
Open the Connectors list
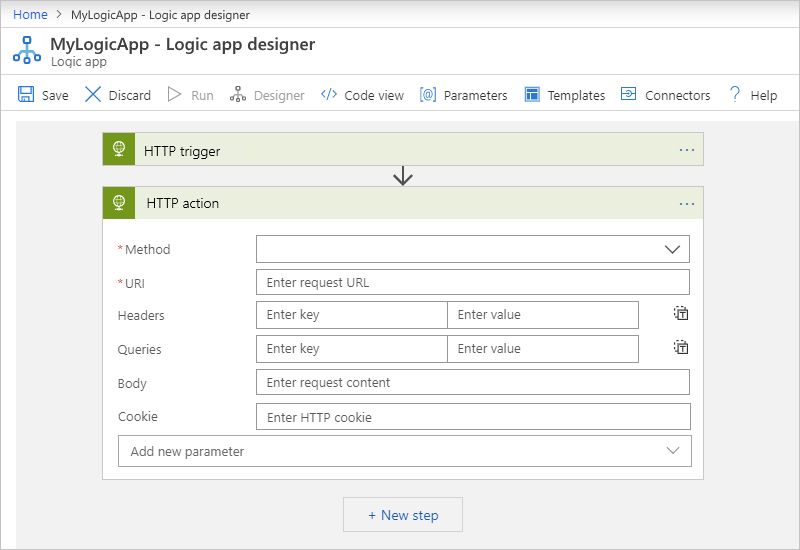[x=665, y=95]
